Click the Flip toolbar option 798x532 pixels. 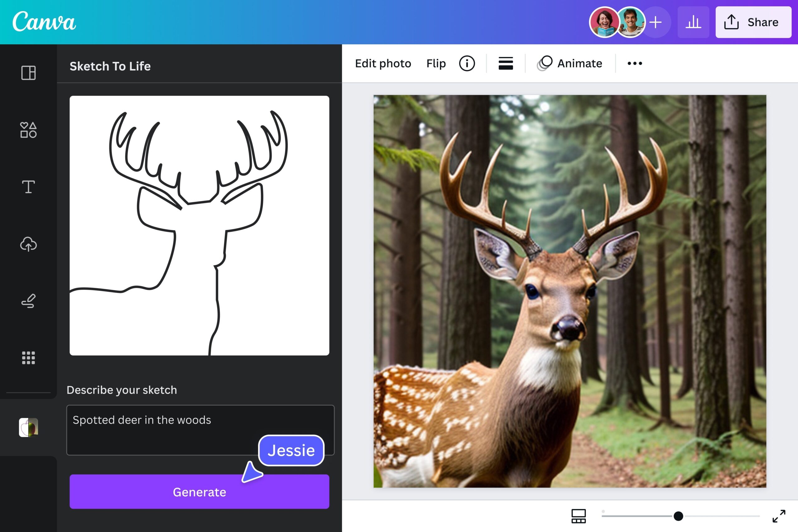click(x=436, y=64)
